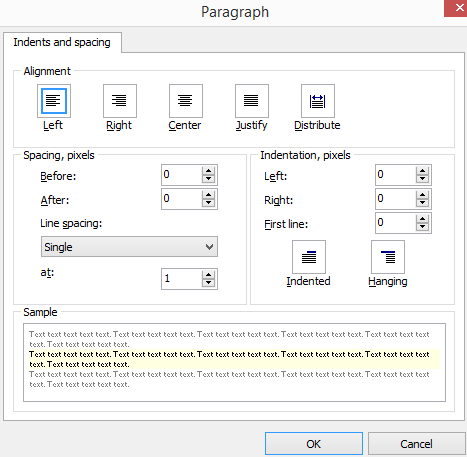The width and height of the screenshot is (467, 457).
Task: Select Right alignment icon
Action: (120, 101)
